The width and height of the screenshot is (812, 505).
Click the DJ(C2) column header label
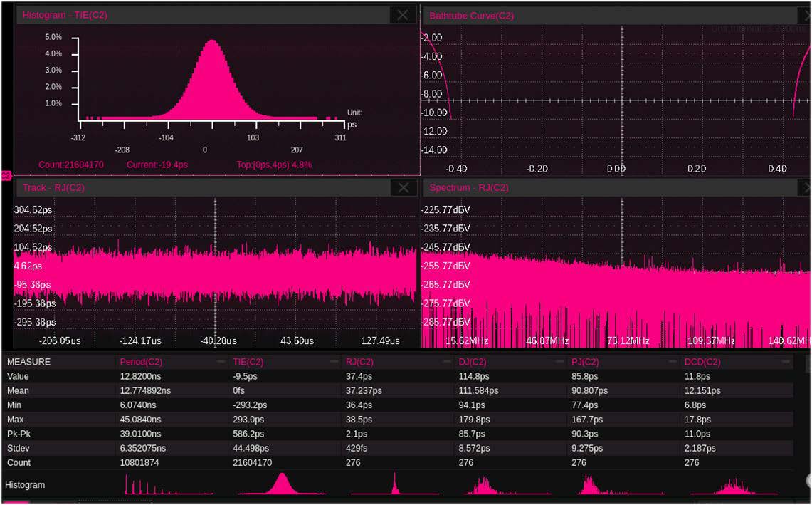coord(473,362)
